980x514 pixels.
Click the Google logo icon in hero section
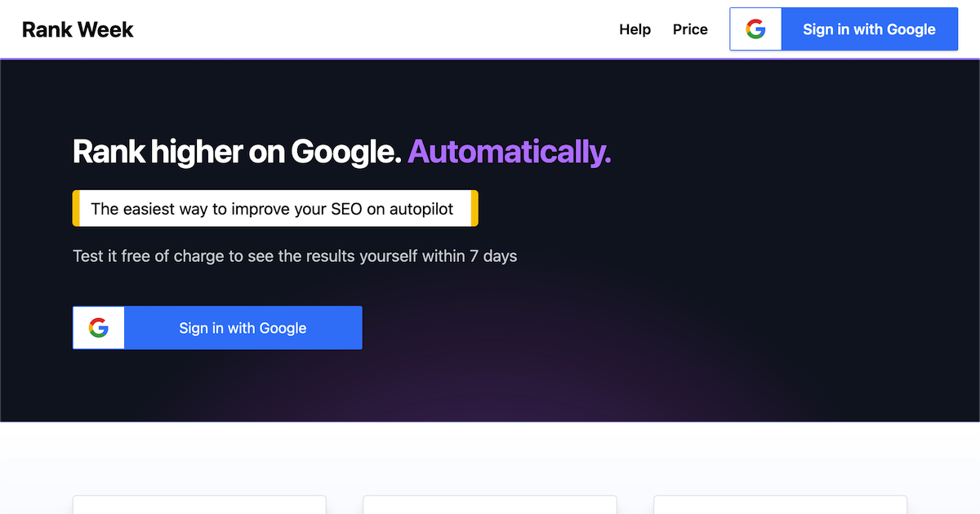click(99, 328)
